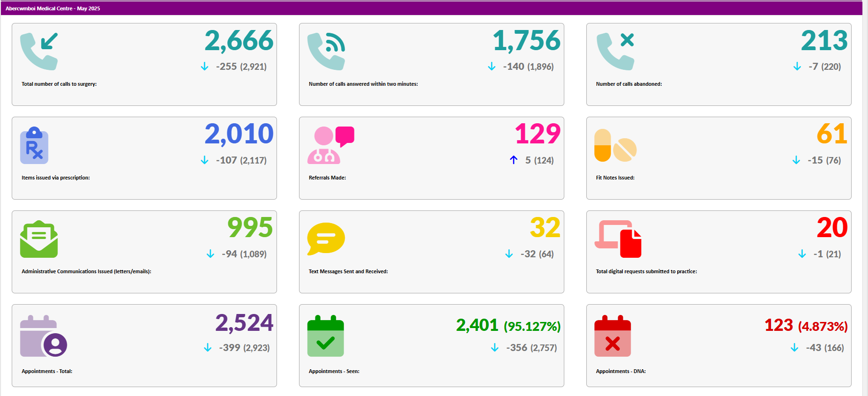Click the -7 (220) comparison text
Viewport: 868px width, 396px height.
(x=825, y=67)
